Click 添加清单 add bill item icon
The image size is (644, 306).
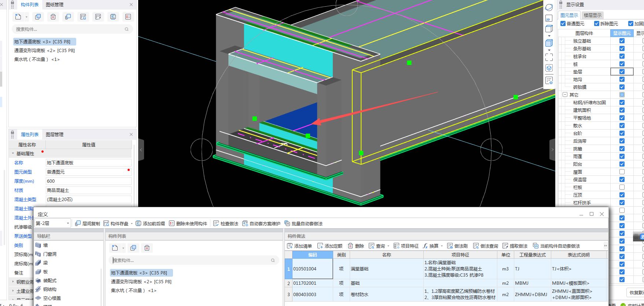(290, 246)
